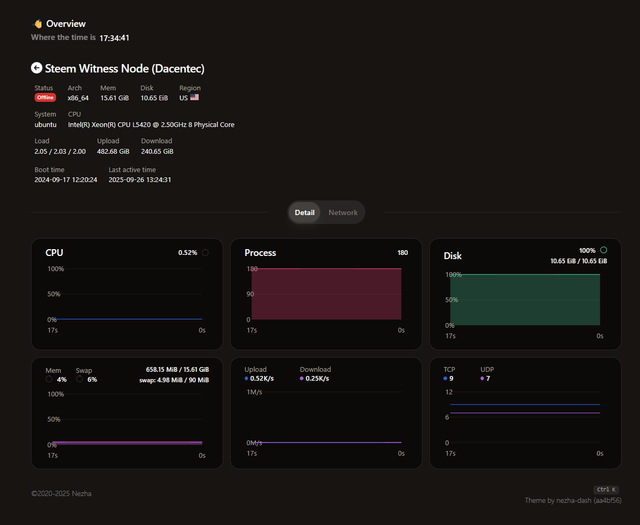Click the blue Upload legend dot
The image size is (640, 525).
click(x=246, y=378)
